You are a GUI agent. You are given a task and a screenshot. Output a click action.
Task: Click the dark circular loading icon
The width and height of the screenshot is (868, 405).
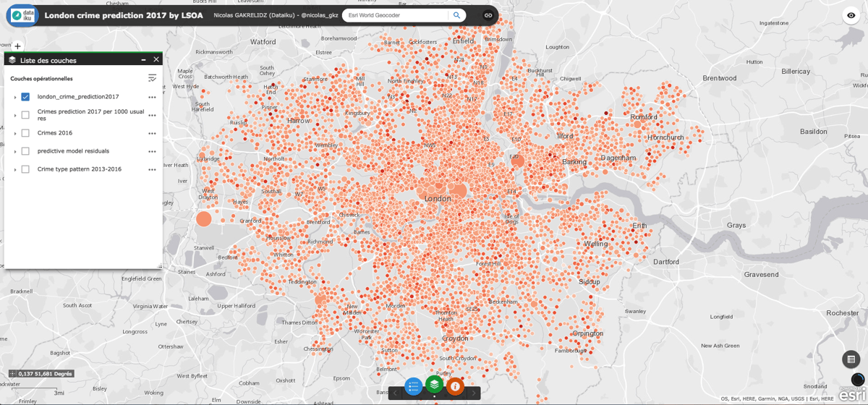(858, 379)
